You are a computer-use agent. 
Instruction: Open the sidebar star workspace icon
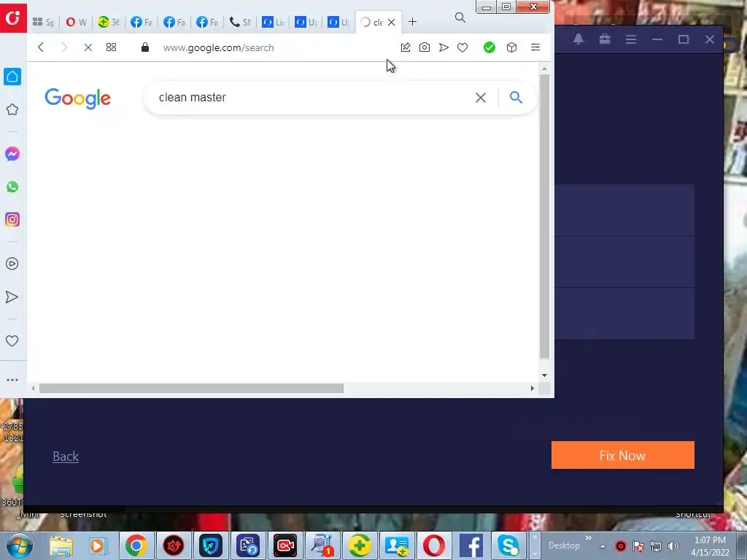point(12,109)
